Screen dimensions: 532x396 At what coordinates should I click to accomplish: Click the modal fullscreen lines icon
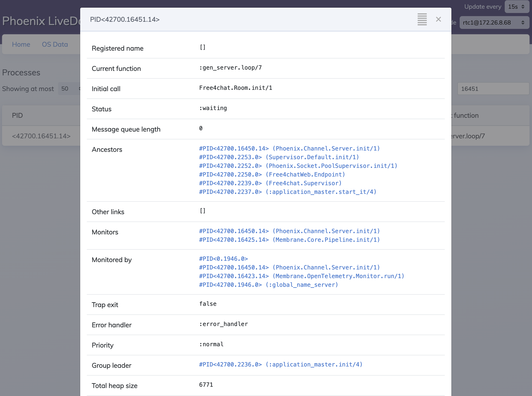[422, 19]
